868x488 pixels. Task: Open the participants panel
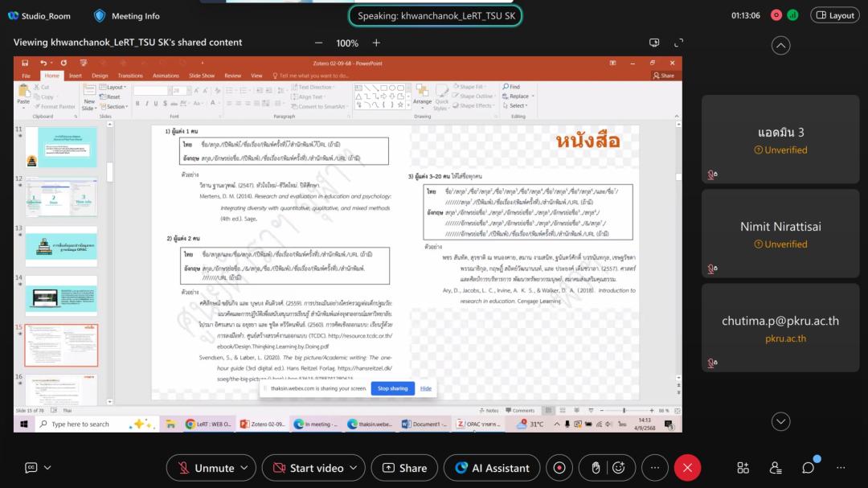[x=776, y=468]
